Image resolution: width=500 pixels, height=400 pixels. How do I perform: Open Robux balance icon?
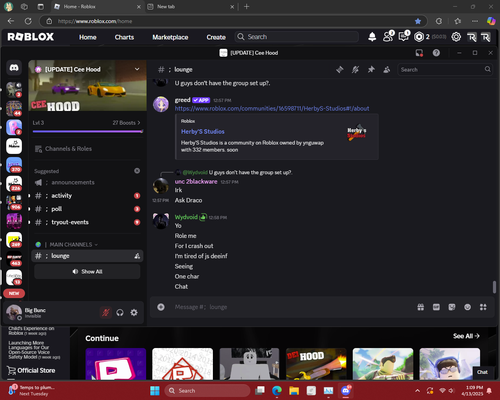pos(419,37)
